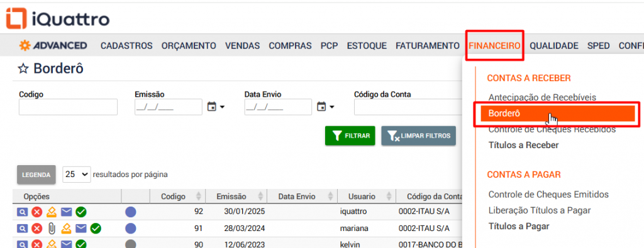Click the envelope email icon in row 92

coord(67,212)
